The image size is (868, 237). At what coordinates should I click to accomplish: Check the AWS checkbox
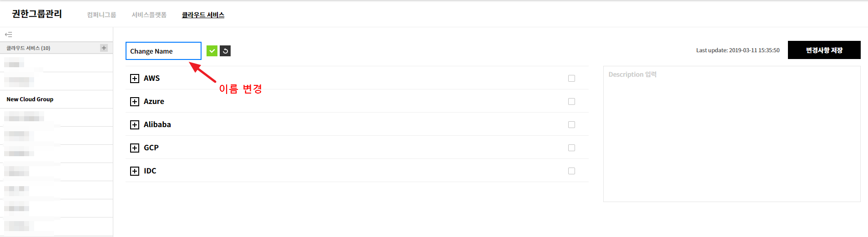(x=571, y=79)
